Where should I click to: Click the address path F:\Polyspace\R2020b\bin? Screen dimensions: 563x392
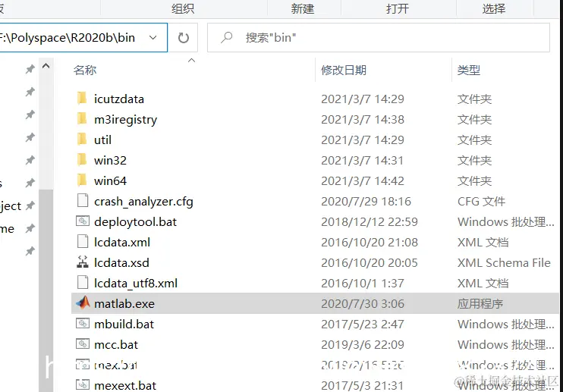[x=68, y=38]
